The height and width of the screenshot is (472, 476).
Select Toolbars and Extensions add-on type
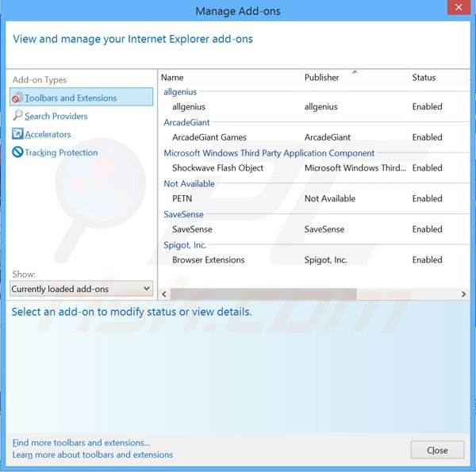[82, 97]
